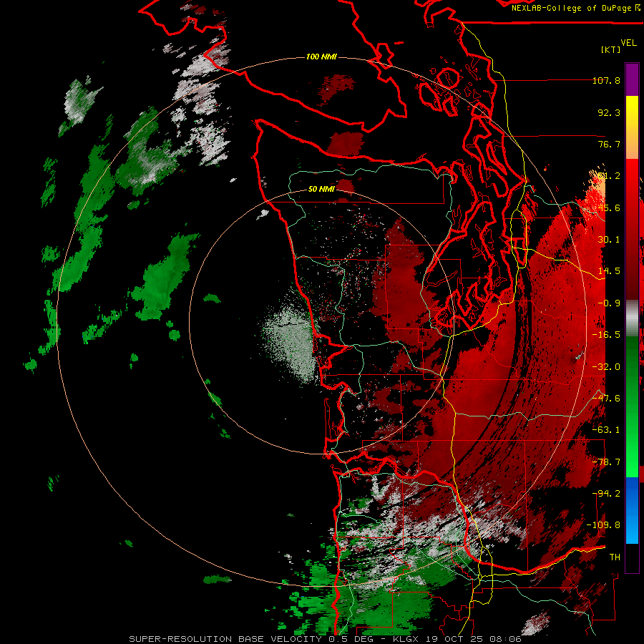Screen dimensions: 644x644
Task: Click the 50 NMI range ring label
Action: point(321,190)
